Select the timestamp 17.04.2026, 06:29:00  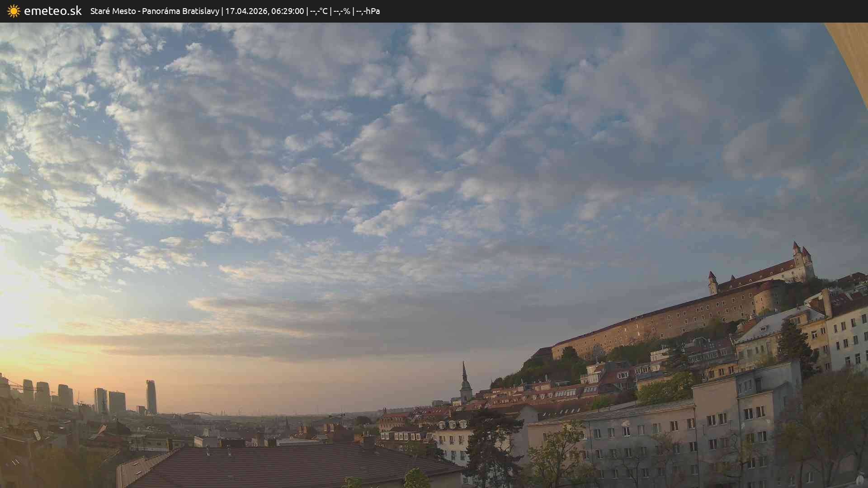pyautogui.click(x=264, y=11)
